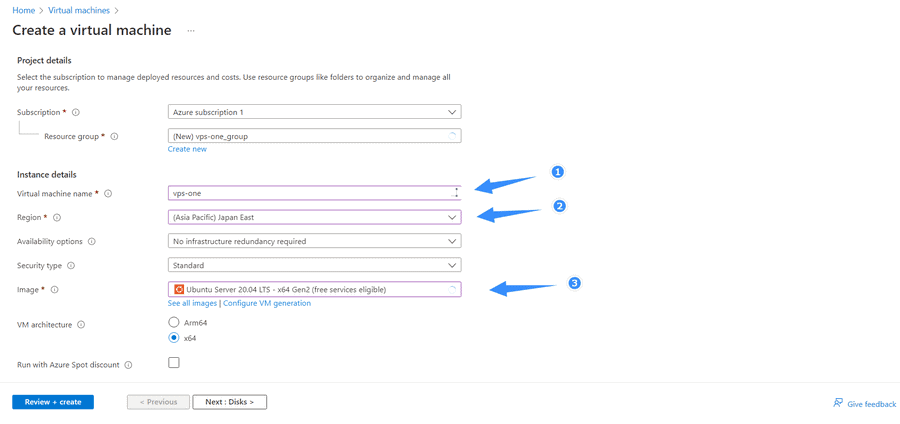Open the Availability options dropdown
Screen dimensions: 900x424
coord(315,242)
